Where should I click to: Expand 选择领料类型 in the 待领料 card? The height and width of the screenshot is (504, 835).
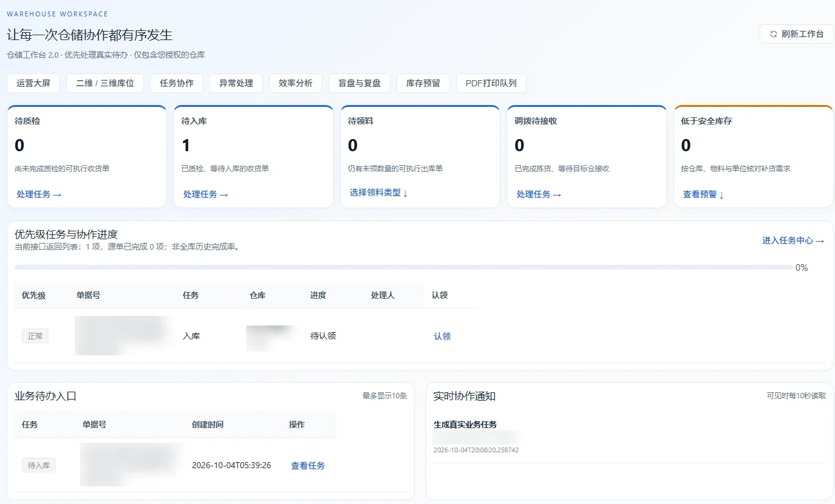[379, 192]
